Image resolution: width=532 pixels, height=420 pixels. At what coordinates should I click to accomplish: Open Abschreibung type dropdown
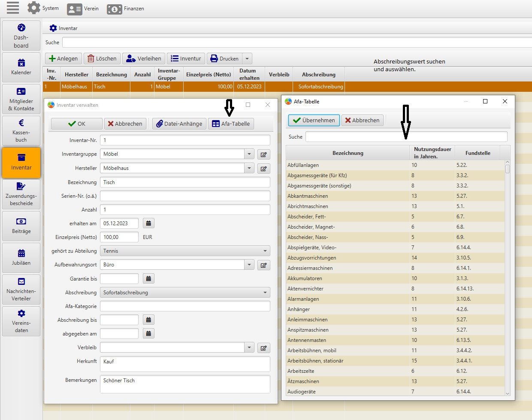point(185,293)
